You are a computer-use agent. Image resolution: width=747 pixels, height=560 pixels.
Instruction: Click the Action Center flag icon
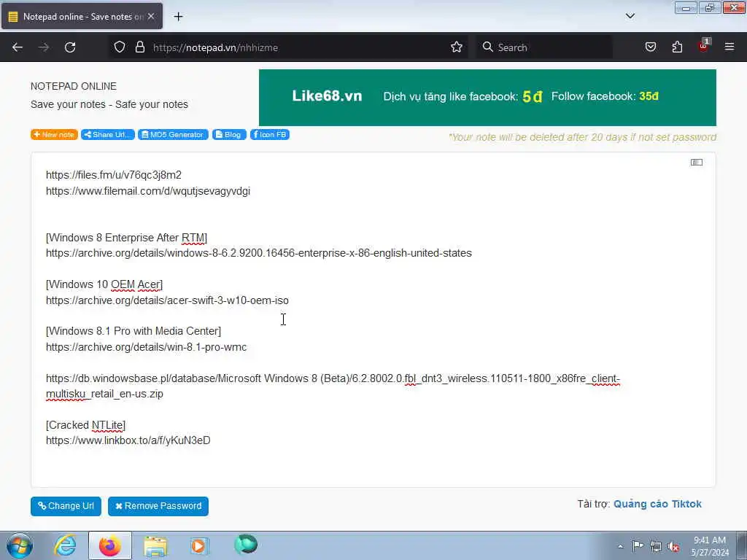coord(638,546)
